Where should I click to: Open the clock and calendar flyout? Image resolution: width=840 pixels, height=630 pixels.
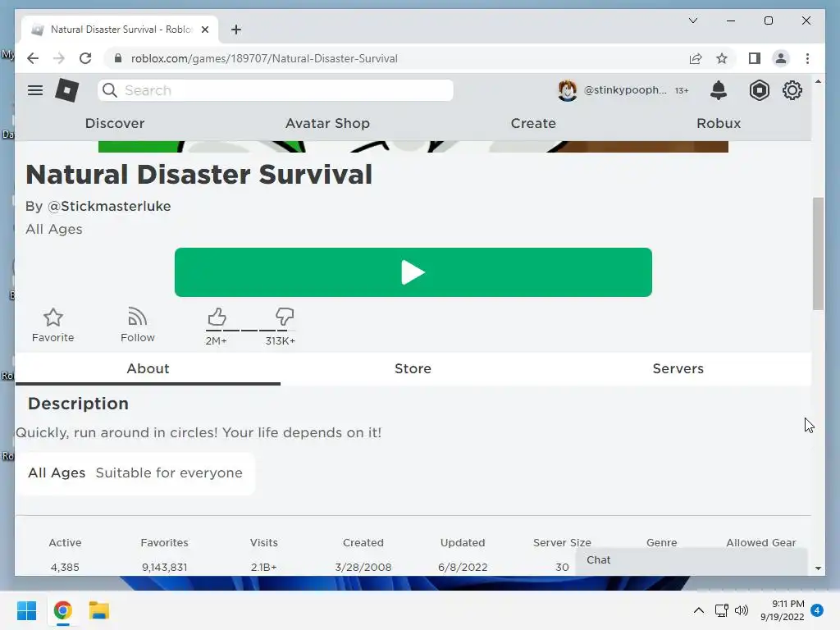click(x=782, y=610)
